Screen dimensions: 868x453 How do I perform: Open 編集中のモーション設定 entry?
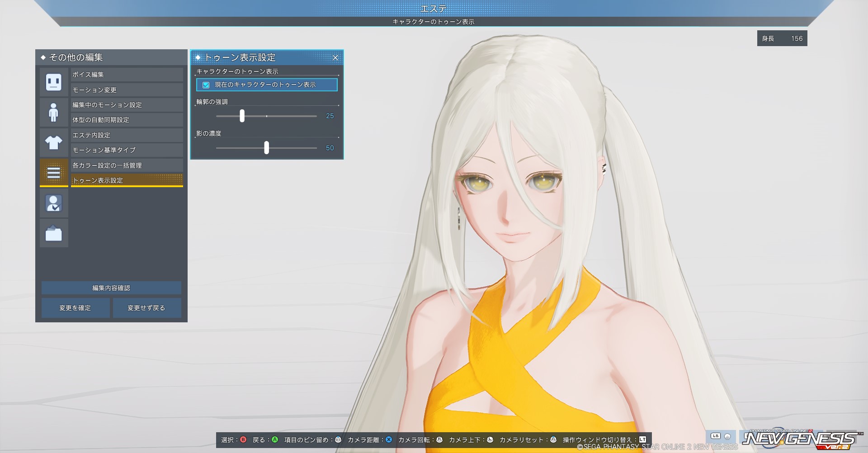[x=127, y=105]
